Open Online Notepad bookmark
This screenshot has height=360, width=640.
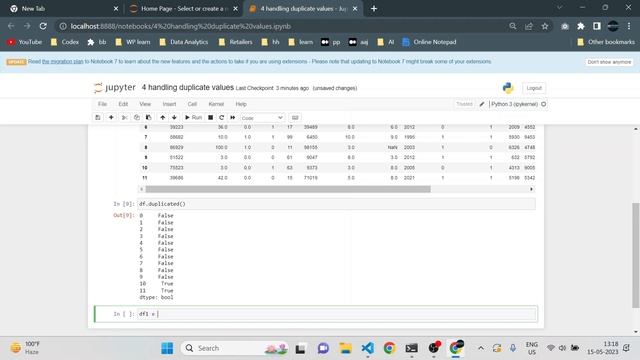click(429, 42)
